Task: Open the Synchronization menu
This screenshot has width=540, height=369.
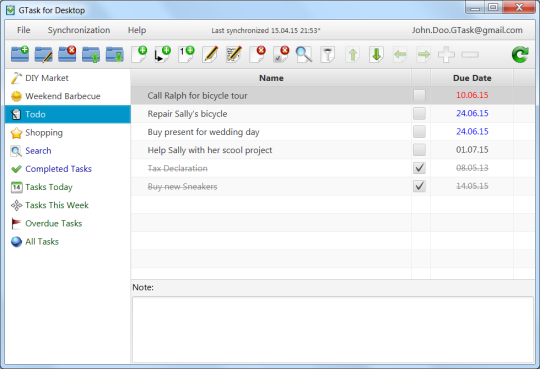Action: tap(79, 30)
